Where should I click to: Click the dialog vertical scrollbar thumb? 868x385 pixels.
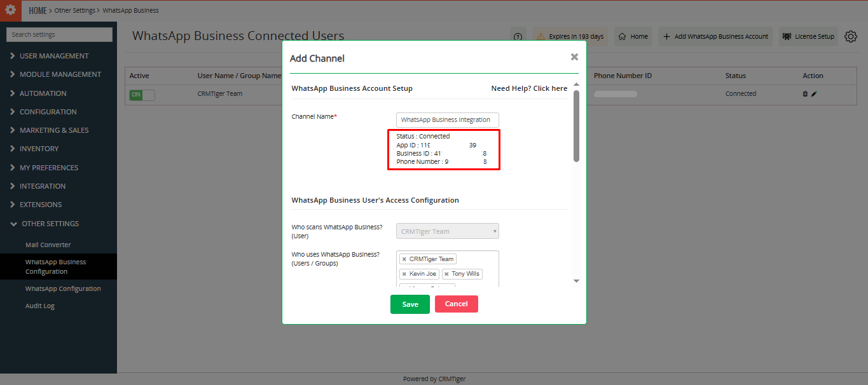click(x=576, y=126)
